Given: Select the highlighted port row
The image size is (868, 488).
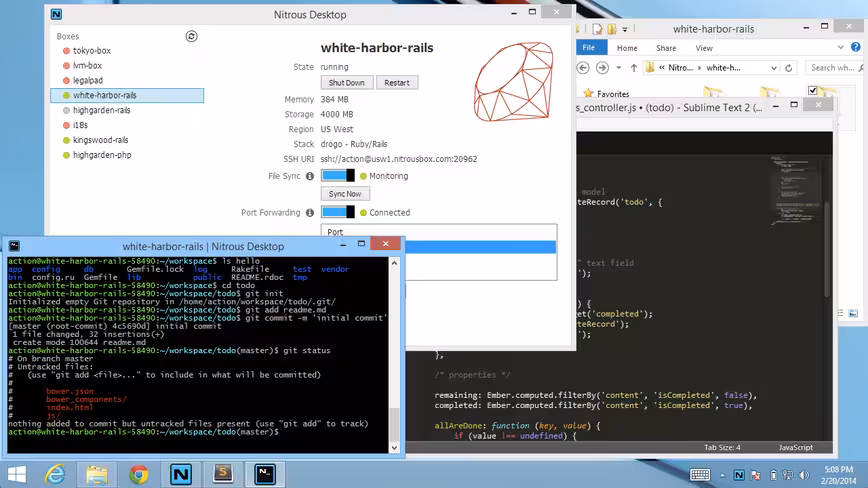Looking at the screenshot, I should pyautogui.click(x=480, y=247).
